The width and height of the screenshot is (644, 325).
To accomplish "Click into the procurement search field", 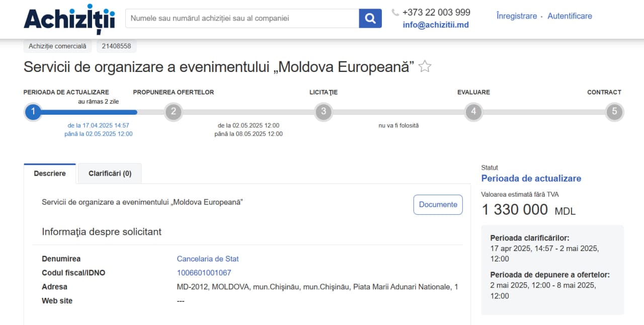I will tap(242, 19).
